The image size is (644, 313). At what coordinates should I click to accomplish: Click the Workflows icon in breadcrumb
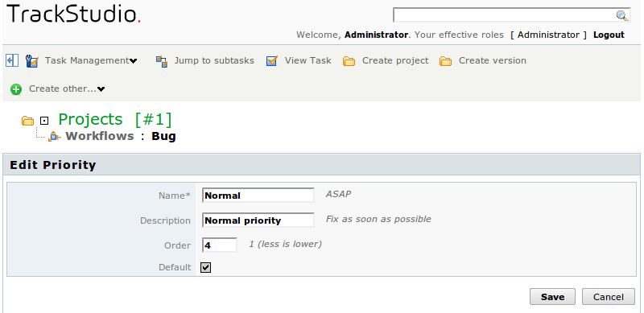[x=54, y=136]
